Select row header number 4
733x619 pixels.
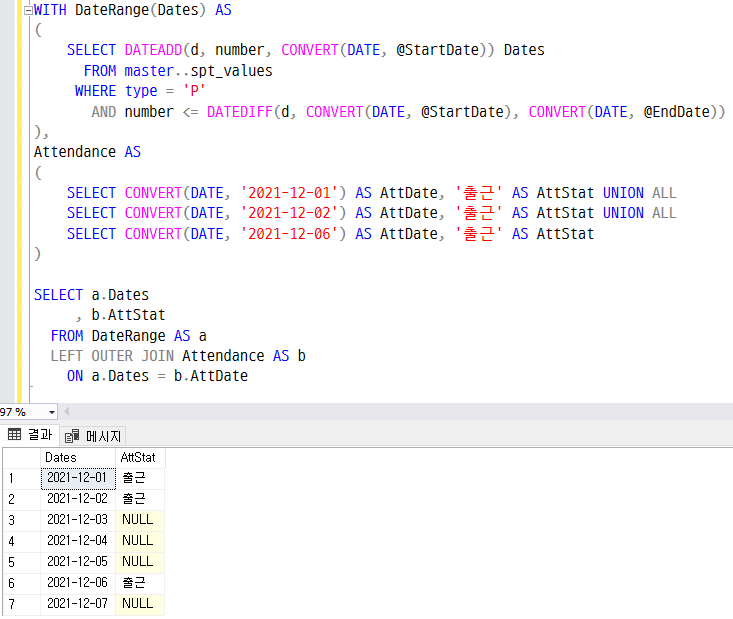coord(22,541)
